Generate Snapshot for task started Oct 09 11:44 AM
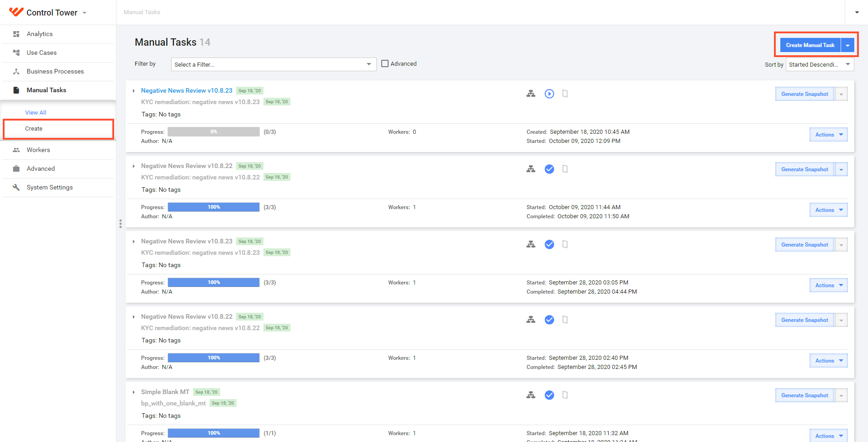The image size is (868, 442). coord(805,169)
